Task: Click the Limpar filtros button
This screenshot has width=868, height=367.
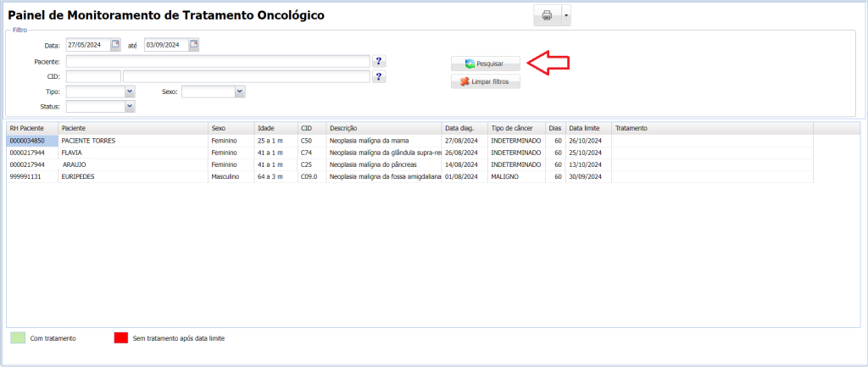Action: tap(485, 82)
